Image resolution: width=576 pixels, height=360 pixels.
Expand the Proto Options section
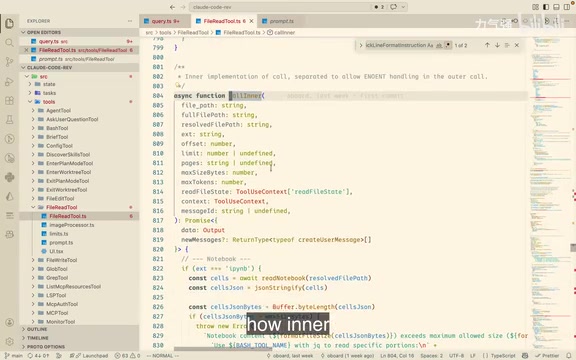click(79, 347)
